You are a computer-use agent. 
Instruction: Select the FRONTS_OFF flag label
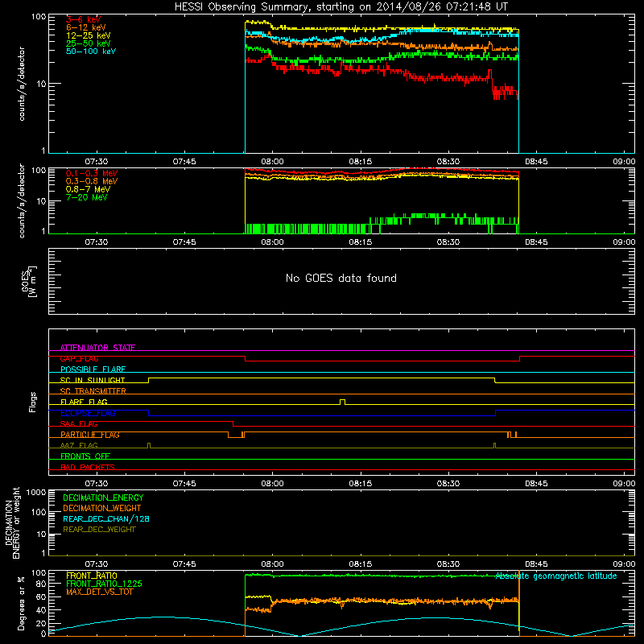coord(85,456)
